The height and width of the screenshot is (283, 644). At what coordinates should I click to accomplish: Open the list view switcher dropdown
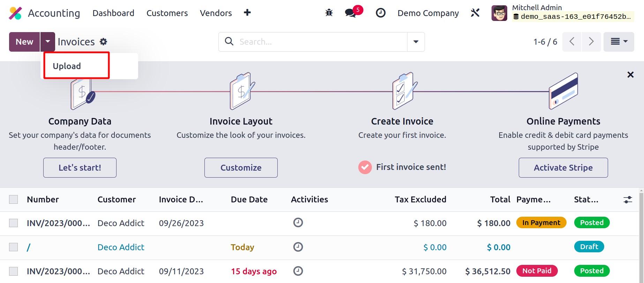619,42
